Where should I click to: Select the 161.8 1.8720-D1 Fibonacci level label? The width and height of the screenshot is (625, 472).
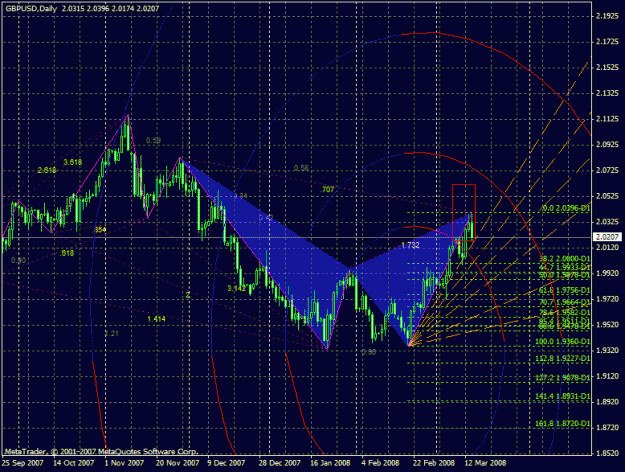coord(563,424)
